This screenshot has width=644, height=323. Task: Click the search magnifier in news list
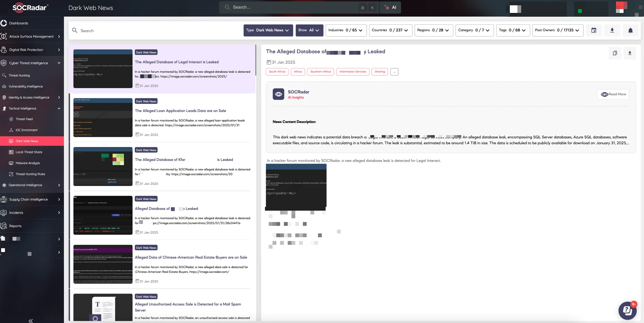click(75, 30)
